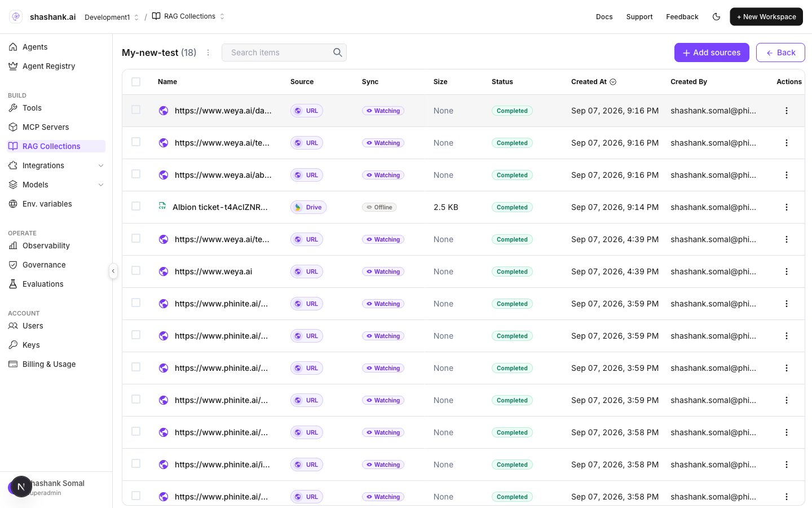Open the actions menu for the Albion ticket row
This screenshot has width=812, height=508.
point(787,207)
